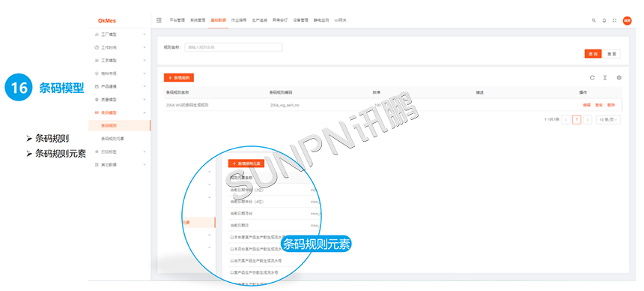The image size is (644, 291).
Task: Click the 重置 button
Action: click(612, 54)
